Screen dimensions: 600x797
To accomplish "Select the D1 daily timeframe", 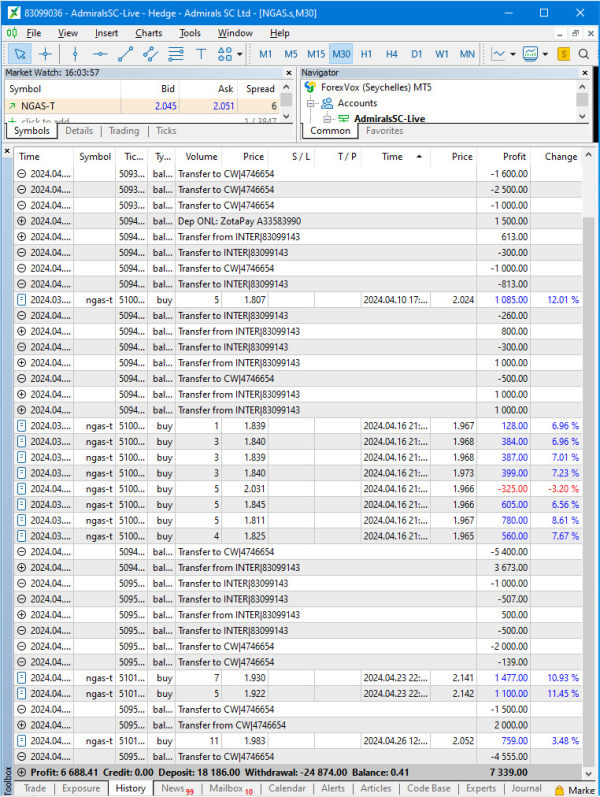I will [x=416, y=54].
